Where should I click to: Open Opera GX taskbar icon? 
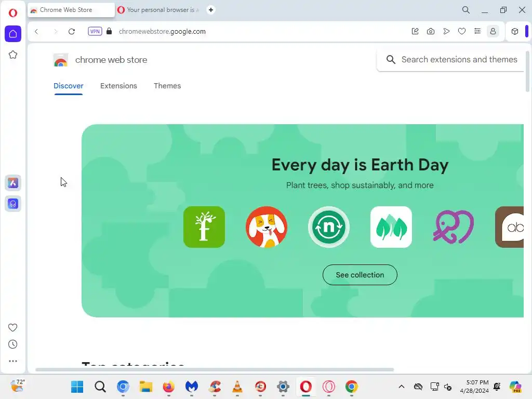pyautogui.click(x=329, y=387)
